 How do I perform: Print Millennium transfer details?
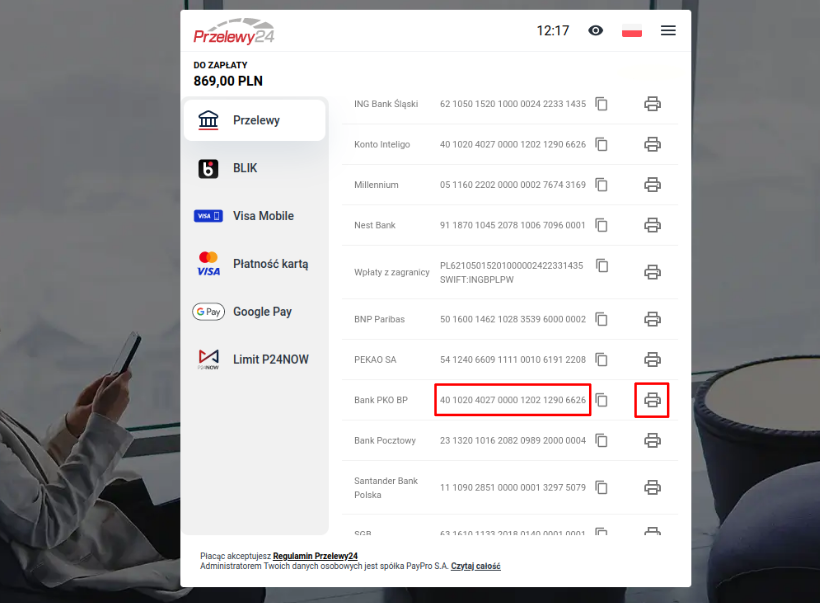click(x=652, y=185)
